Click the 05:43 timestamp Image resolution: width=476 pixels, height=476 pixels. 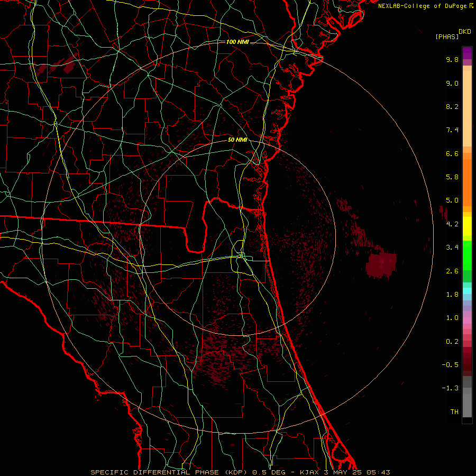click(x=378, y=472)
